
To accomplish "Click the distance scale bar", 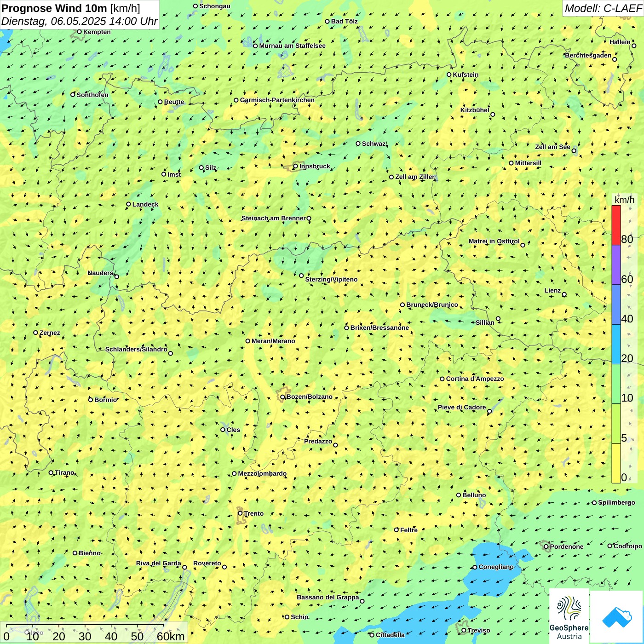I will coord(85,626).
